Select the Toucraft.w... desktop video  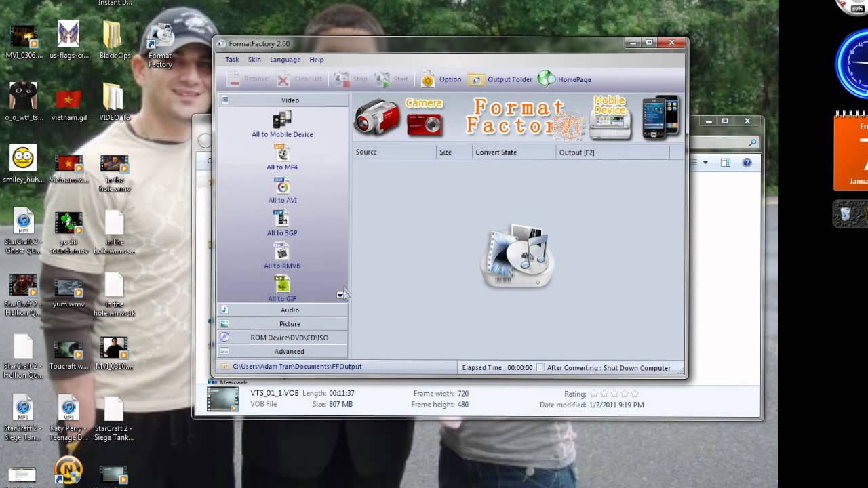[68, 352]
